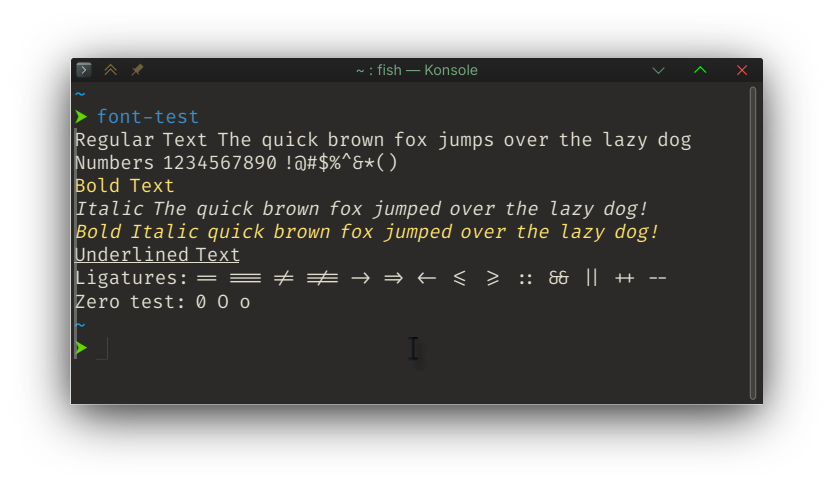835x489 pixels.
Task: Click the green arrow on the empty prompt
Action: [x=81, y=348]
